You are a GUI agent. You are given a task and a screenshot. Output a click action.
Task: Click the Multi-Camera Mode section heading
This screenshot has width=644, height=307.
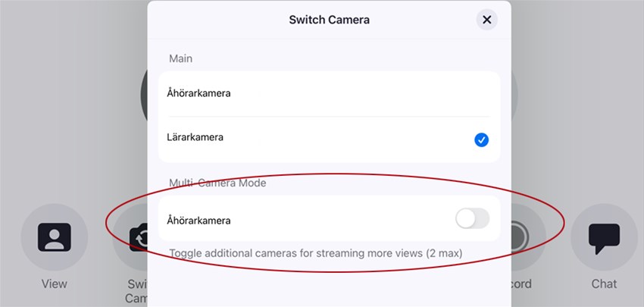[x=217, y=183]
